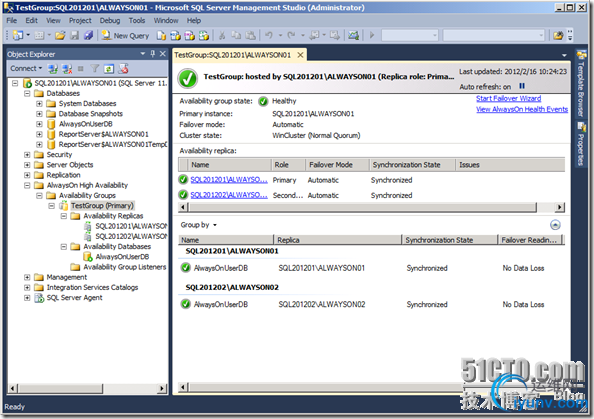Open the Edit menu
594x419 pixels.
point(31,20)
